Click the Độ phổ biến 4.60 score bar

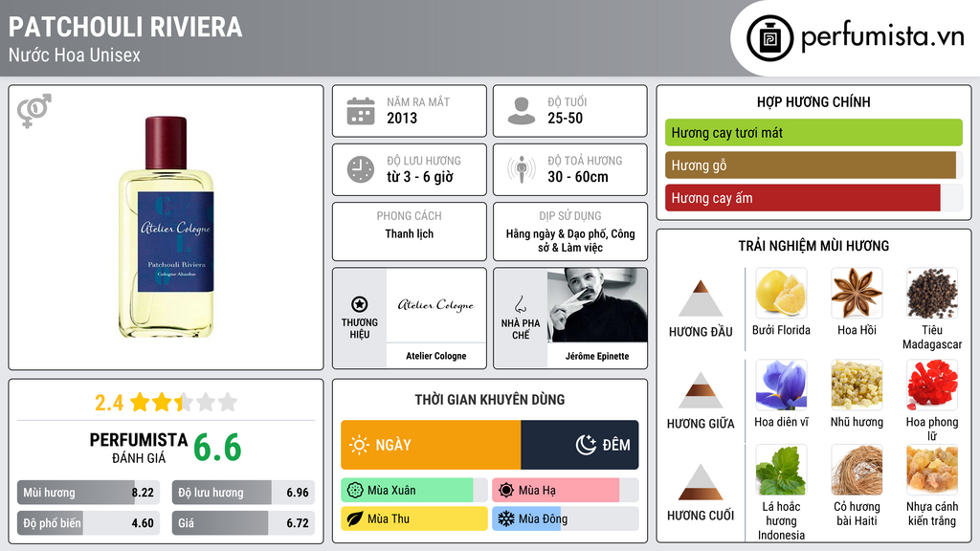[x=88, y=523]
